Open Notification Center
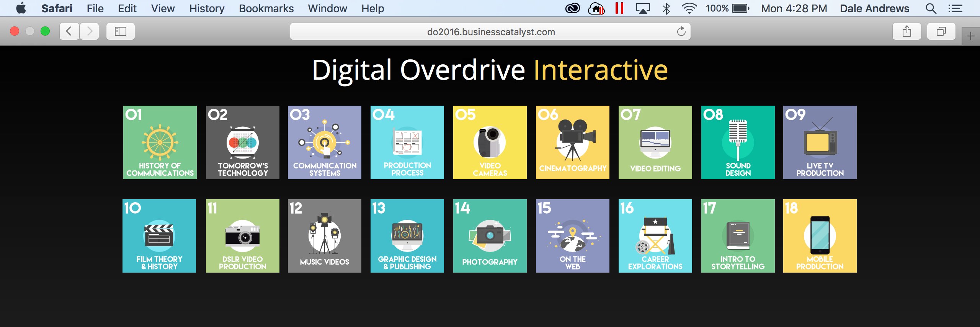The width and height of the screenshot is (980, 327). click(x=955, y=8)
